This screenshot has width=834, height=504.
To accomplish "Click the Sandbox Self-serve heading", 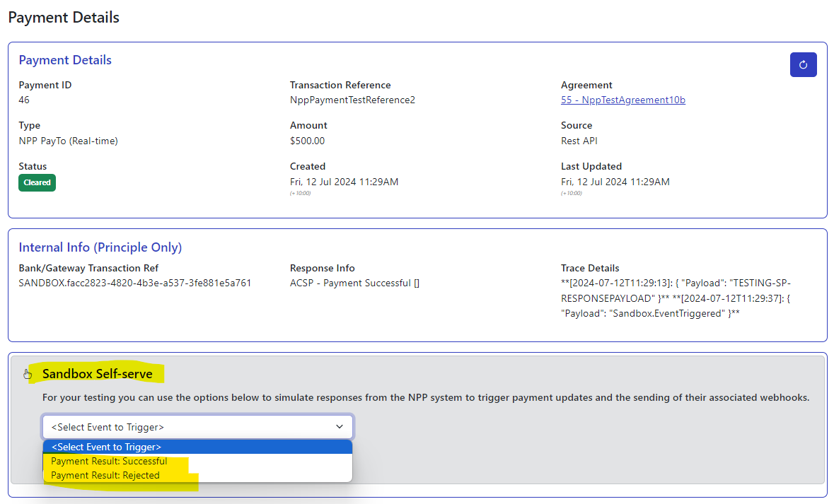I will pyautogui.click(x=97, y=373).
